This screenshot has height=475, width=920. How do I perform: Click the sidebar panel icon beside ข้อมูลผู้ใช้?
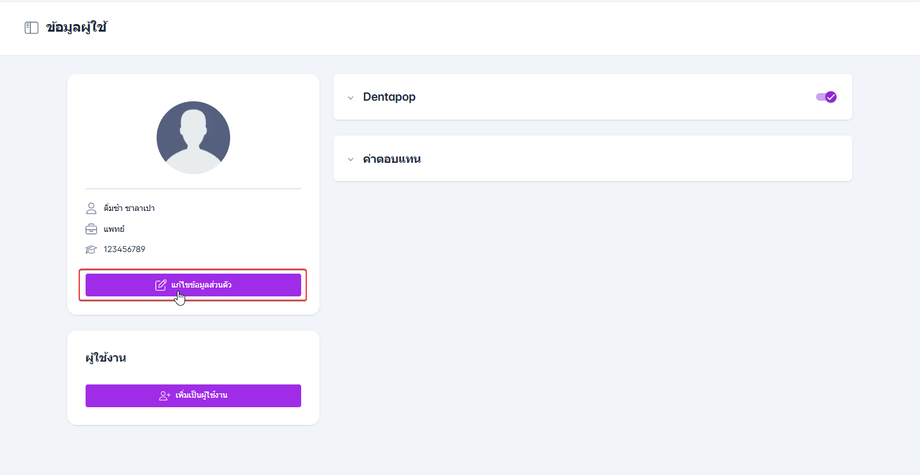(x=32, y=28)
